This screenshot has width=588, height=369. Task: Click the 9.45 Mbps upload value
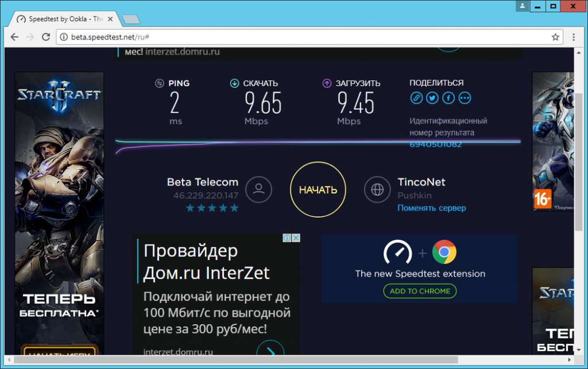point(355,103)
